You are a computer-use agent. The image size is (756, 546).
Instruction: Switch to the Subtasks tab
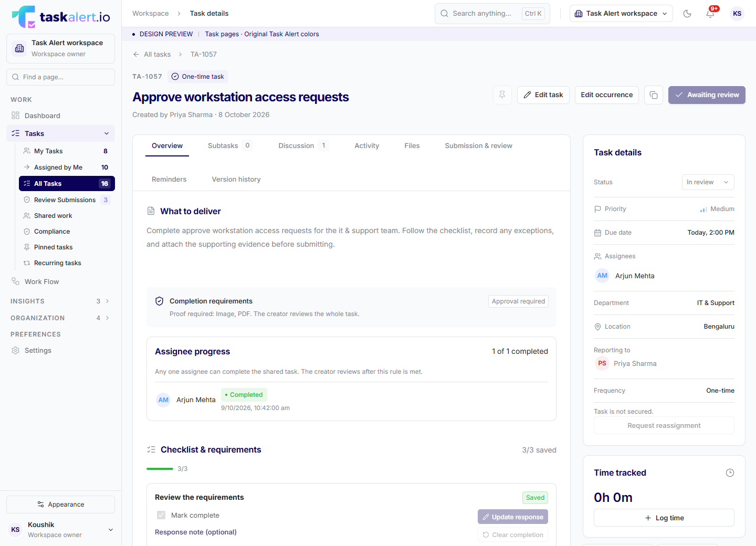[x=229, y=146]
